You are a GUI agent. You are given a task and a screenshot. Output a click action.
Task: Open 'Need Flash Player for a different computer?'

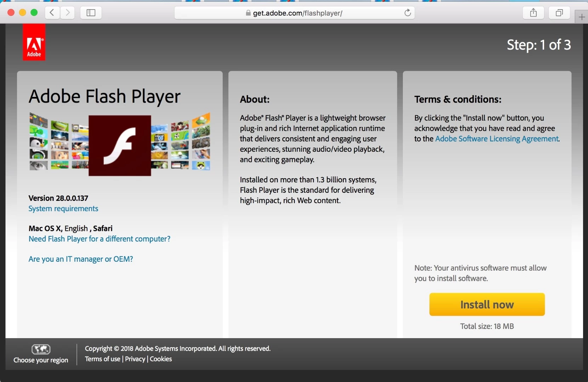(x=99, y=239)
